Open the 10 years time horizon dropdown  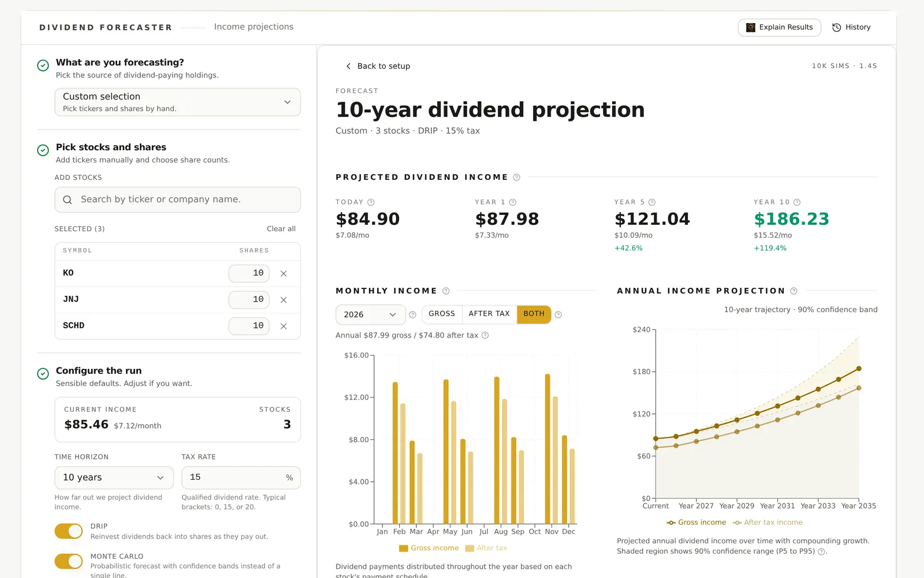tap(114, 477)
